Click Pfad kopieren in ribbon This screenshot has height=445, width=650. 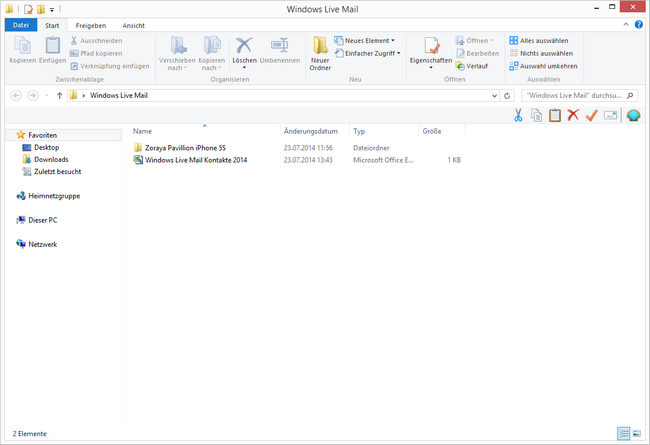pyautogui.click(x=96, y=53)
